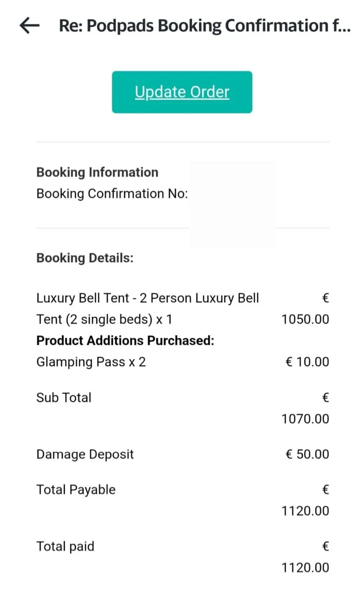Click the € 10.00 glamping price
The height and width of the screenshot is (599, 364).
[308, 362]
